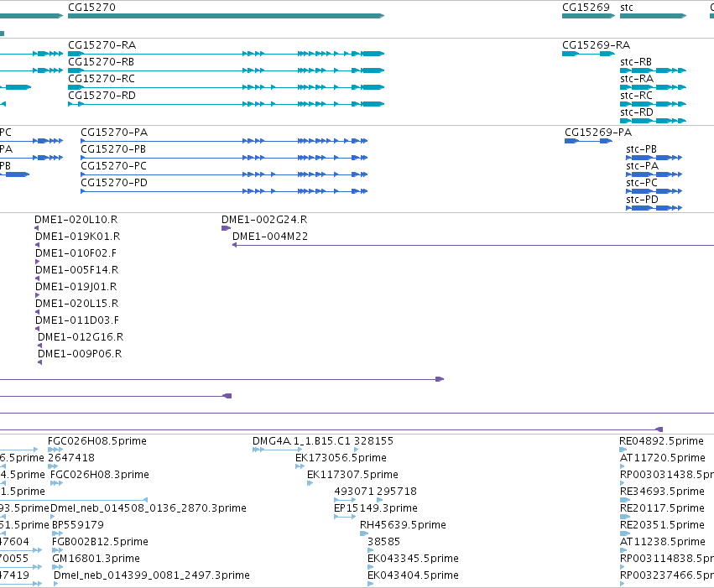Image resolution: width=714 pixels, height=588 pixels.
Task: Click the stc-PA protein label
Action: 642,166
